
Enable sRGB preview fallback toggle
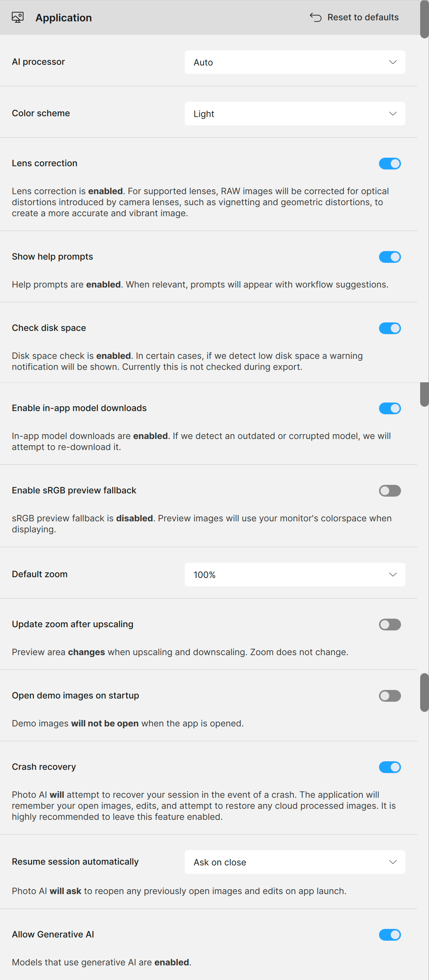pos(390,491)
